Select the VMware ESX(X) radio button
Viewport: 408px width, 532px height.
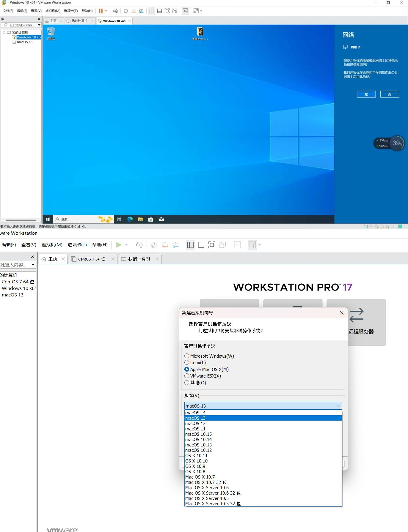tap(187, 376)
